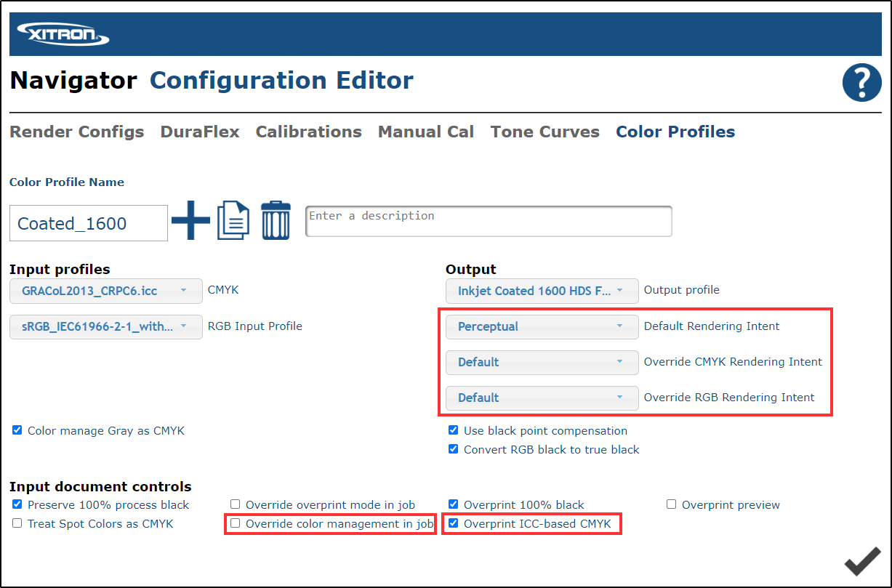Open the Output profile dropdown
Screen dimensions: 892x588
(x=542, y=291)
